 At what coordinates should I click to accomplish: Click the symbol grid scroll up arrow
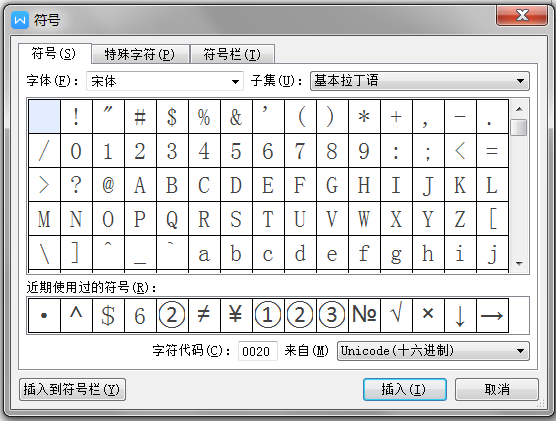pos(519,109)
